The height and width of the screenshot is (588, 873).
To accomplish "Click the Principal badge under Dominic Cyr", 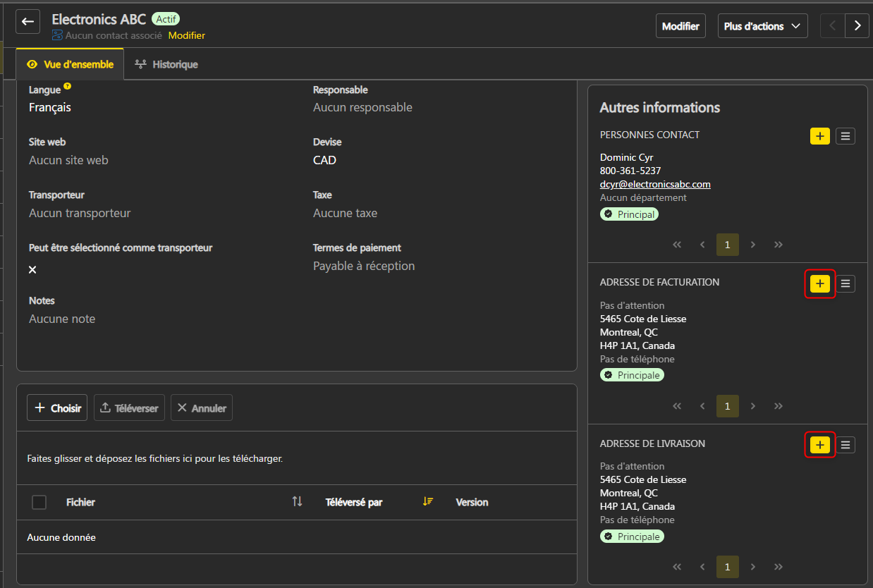I will [x=629, y=214].
